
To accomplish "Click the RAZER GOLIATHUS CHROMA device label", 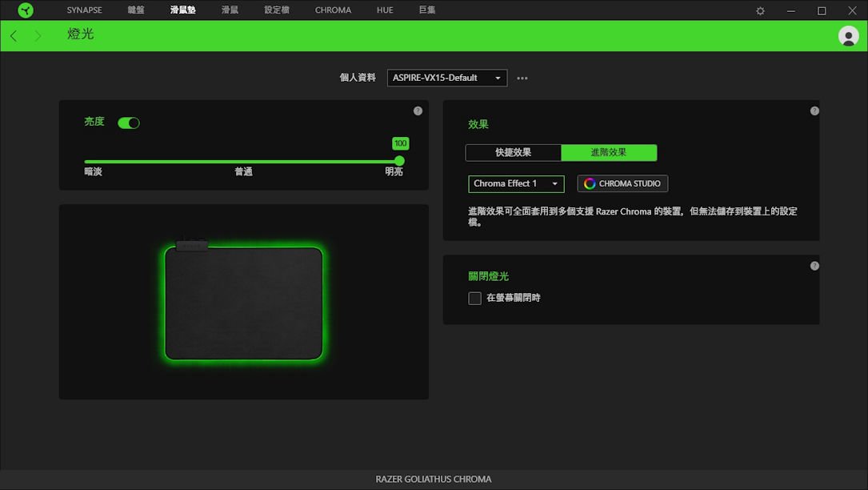I will coord(434,479).
